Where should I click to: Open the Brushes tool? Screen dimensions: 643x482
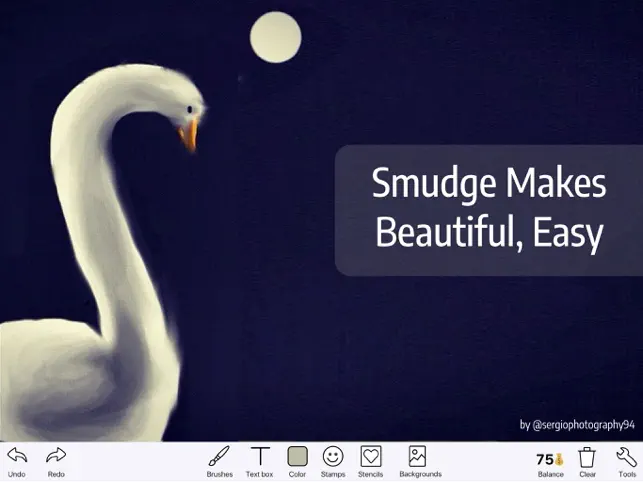point(219,456)
